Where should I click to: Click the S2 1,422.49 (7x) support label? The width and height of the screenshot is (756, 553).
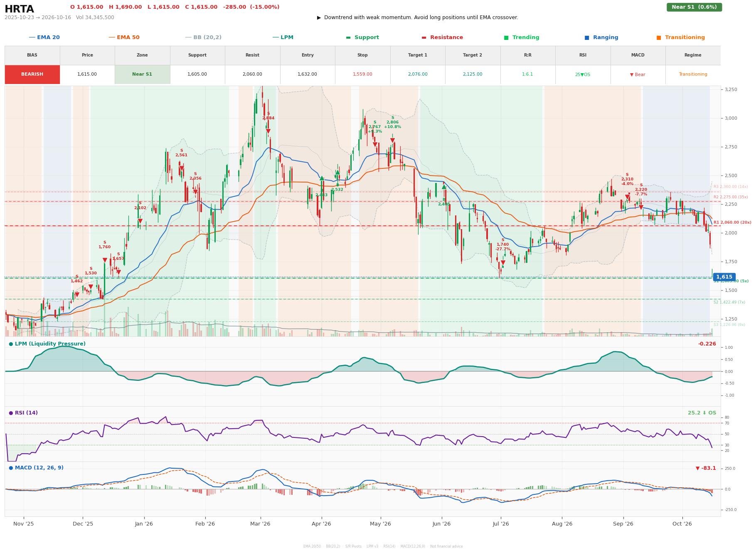coord(729,302)
